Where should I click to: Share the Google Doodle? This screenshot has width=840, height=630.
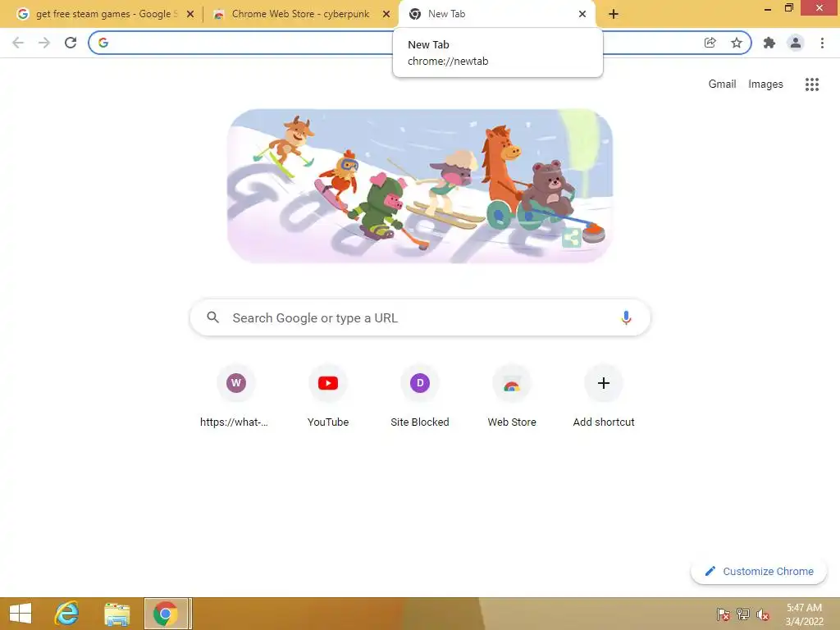[x=572, y=237]
